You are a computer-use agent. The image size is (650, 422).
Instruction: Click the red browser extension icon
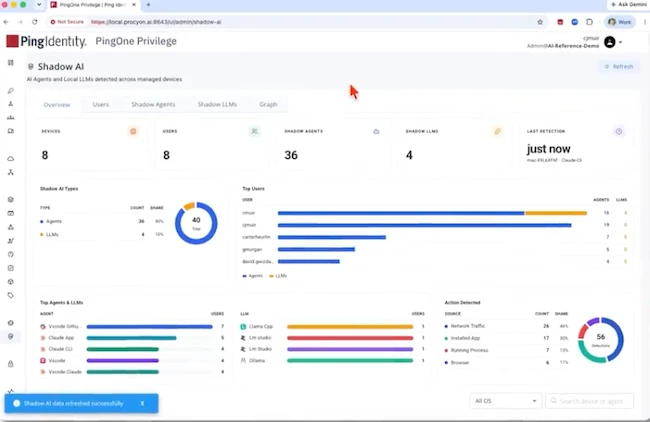point(560,22)
